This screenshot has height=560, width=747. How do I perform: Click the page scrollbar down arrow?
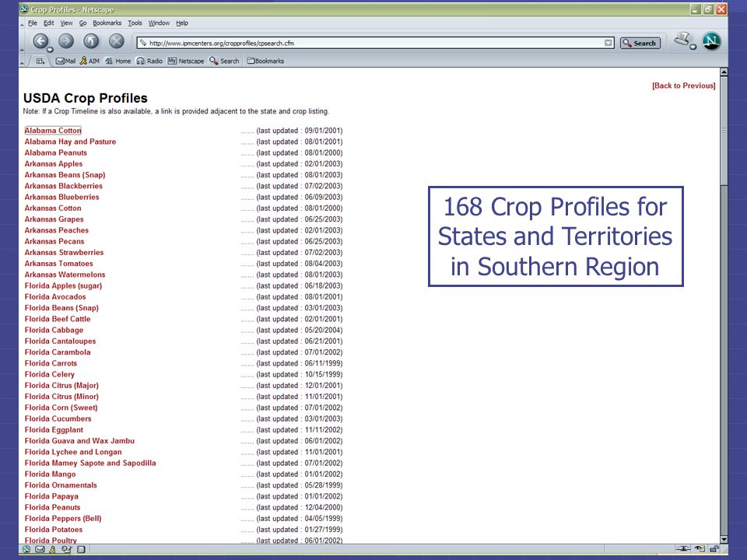pos(724,539)
